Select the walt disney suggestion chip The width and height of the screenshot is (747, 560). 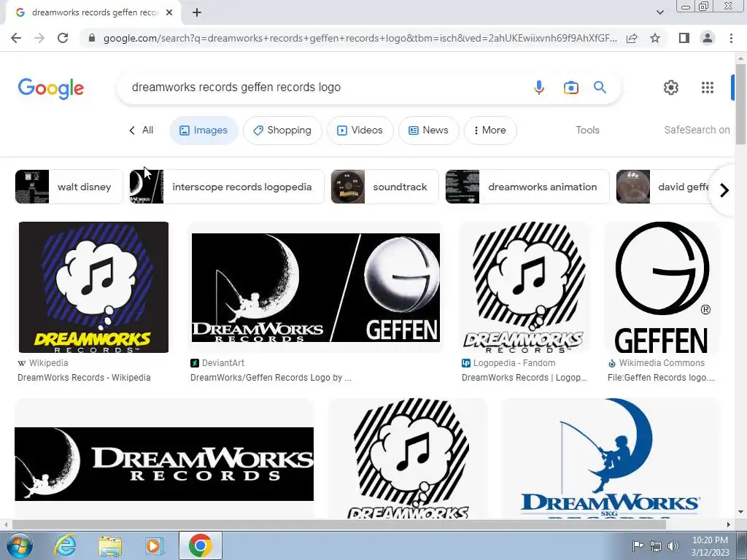(69, 187)
